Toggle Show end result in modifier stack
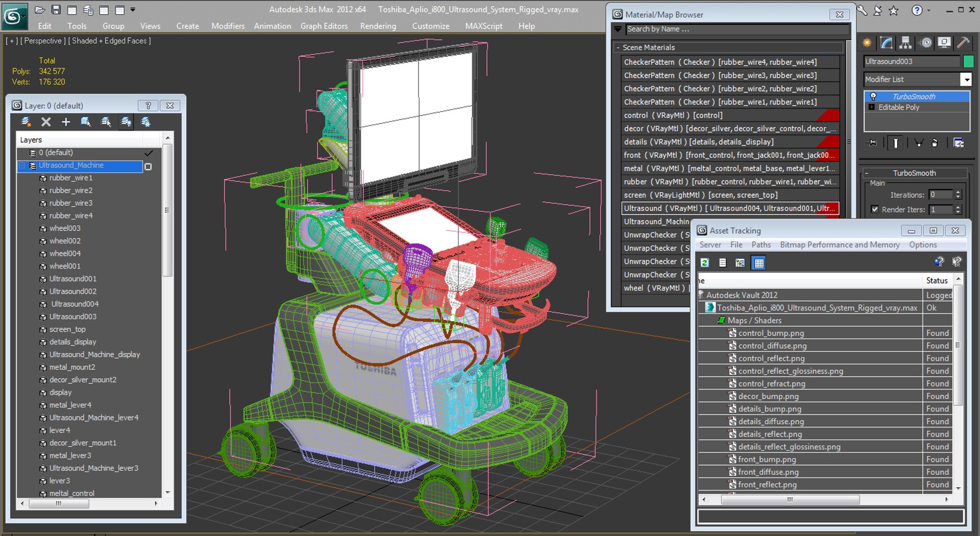The height and width of the screenshot is (536, 980). tap(896, 143)
